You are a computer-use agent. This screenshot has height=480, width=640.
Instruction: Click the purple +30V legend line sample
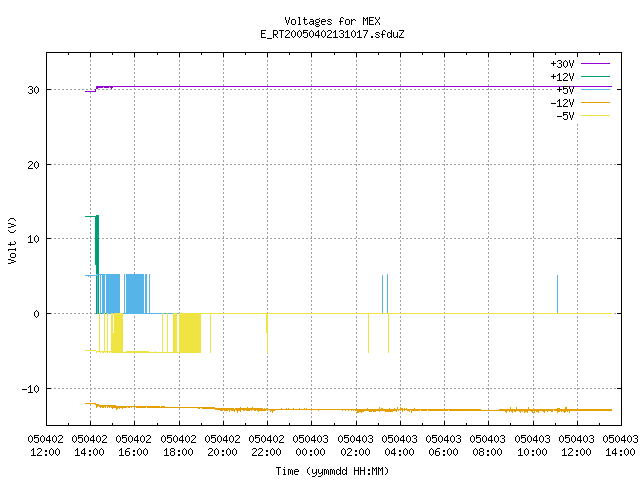point(595,64)
